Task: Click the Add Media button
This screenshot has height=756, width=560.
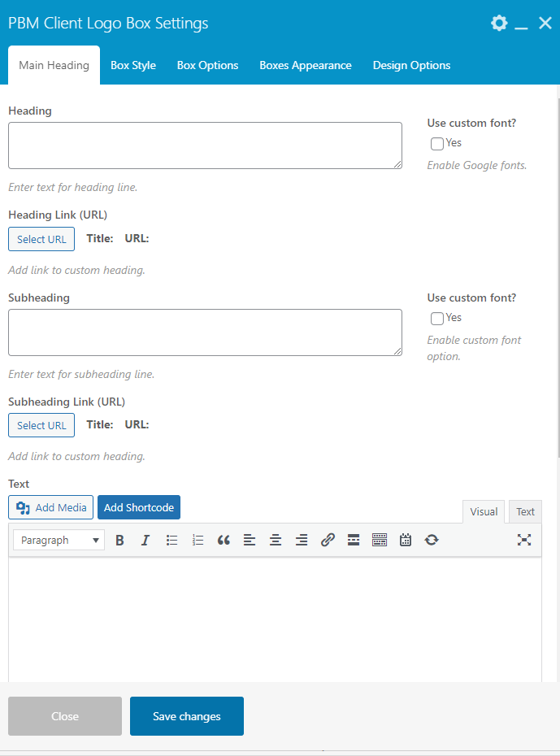Action: click(51, 507)
